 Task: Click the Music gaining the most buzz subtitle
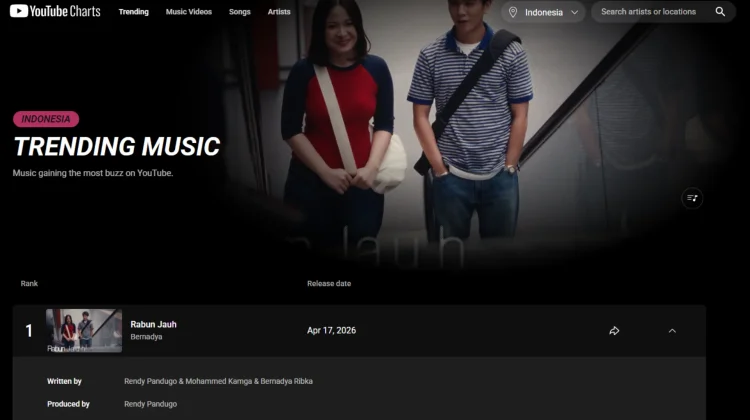pos(93,173)
